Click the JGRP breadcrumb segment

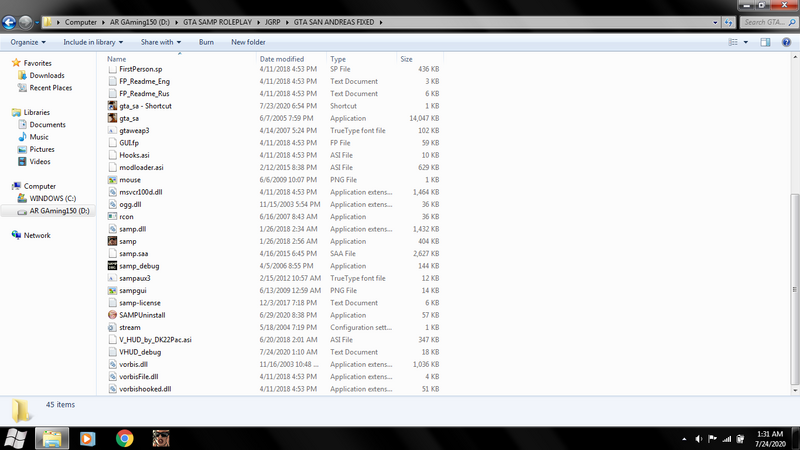(272, 22)
